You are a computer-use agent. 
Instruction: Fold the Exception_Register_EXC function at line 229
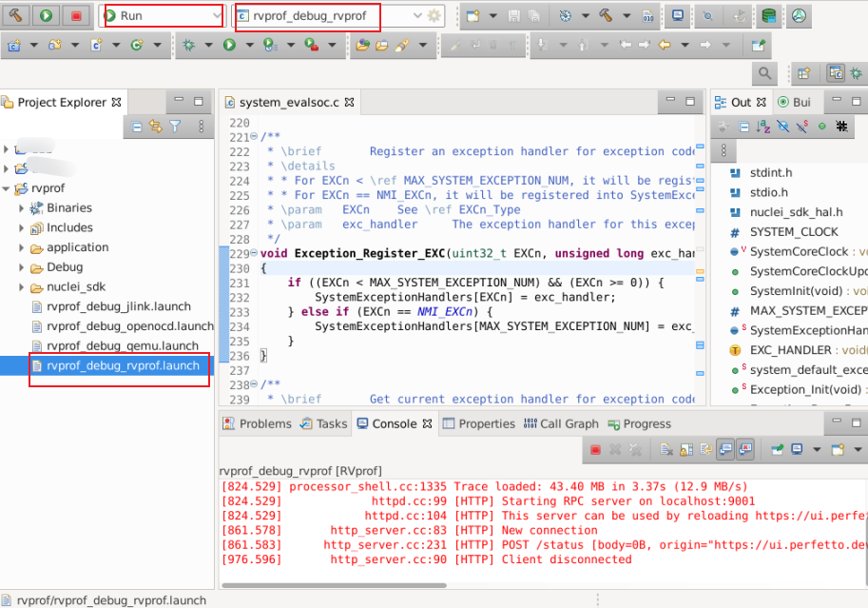pyautogui.click(x=254, y=254)
